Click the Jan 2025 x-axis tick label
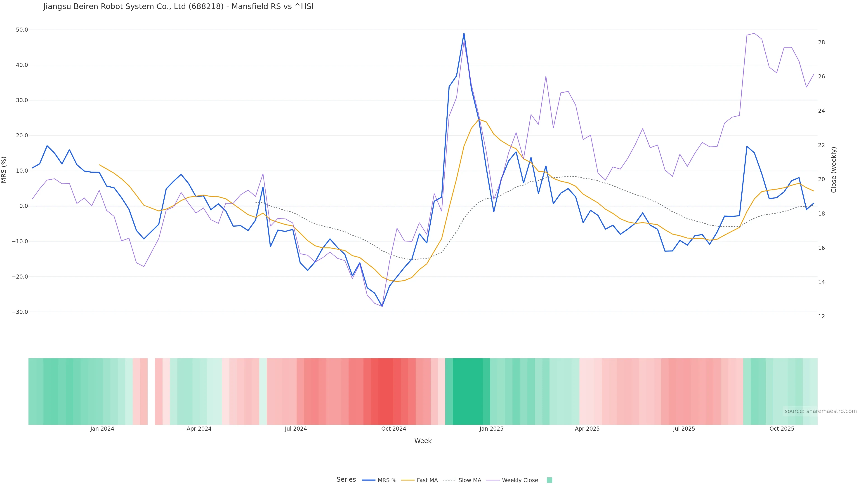Screen dimensions: 868x488 (x=491, y=429)
